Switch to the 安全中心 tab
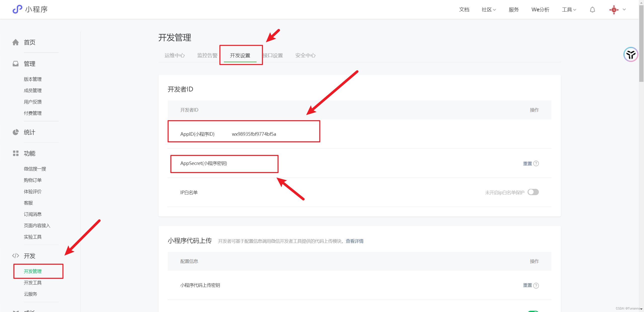The width and height of the screenshot is (644, 312). tap(305, 55)
